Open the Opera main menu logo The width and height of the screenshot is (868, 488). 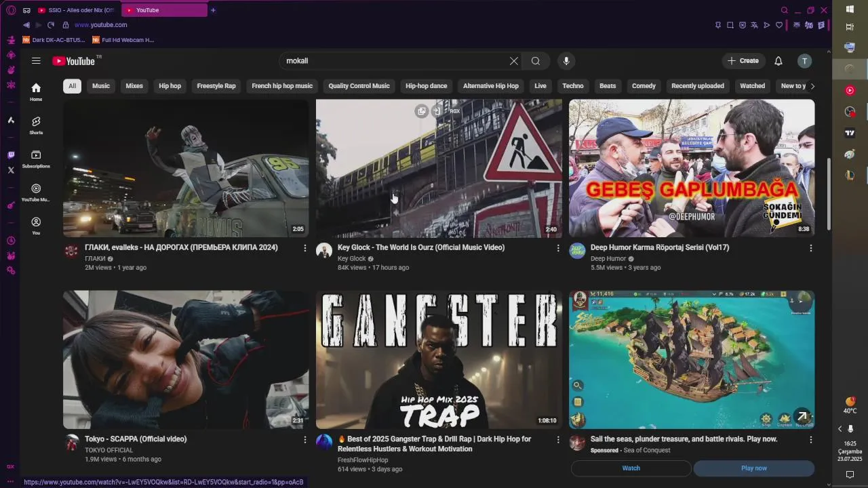tap(11, 10)
